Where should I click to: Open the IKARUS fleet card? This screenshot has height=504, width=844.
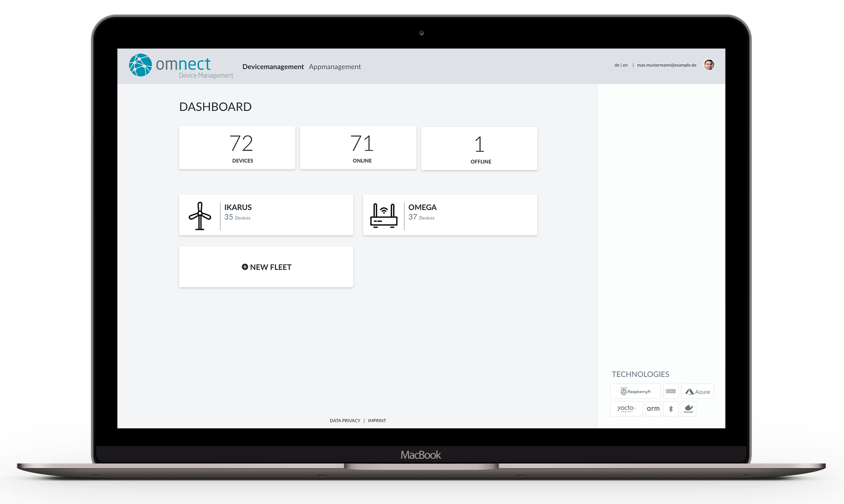click(266, 214)
